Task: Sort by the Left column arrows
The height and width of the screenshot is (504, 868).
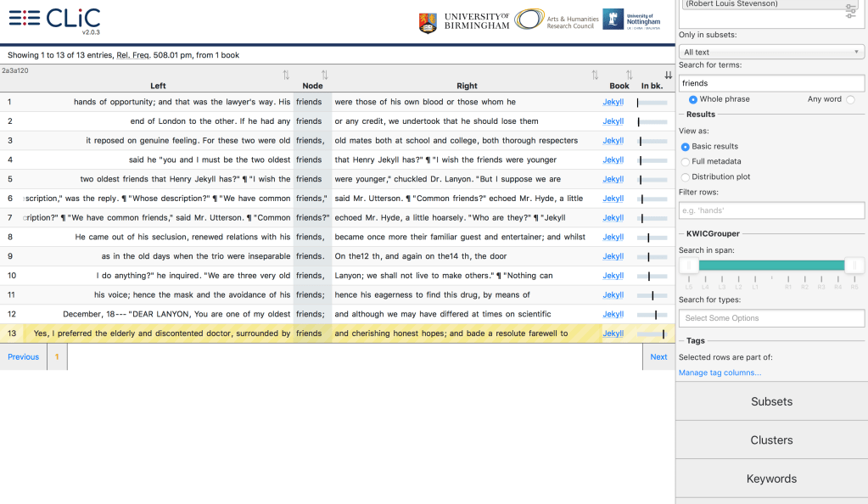Action: (x=286, y=76)
